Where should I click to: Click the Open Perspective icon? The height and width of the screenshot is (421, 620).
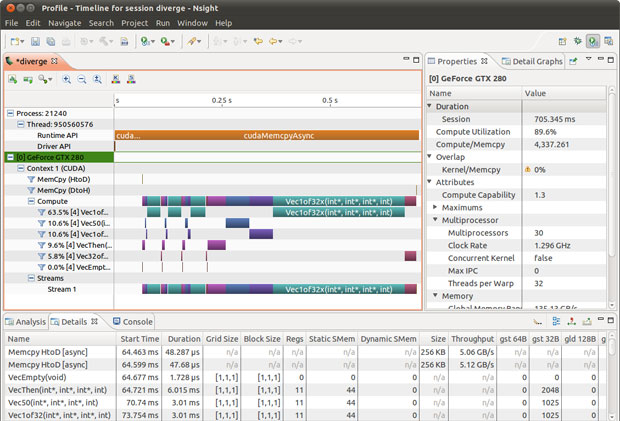(561, 41)
